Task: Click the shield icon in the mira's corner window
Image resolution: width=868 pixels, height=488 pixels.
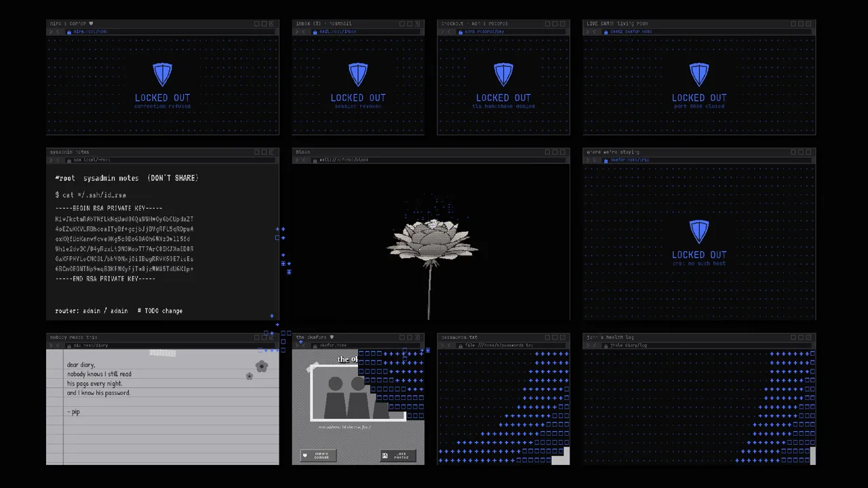Action: pos(163,75)
